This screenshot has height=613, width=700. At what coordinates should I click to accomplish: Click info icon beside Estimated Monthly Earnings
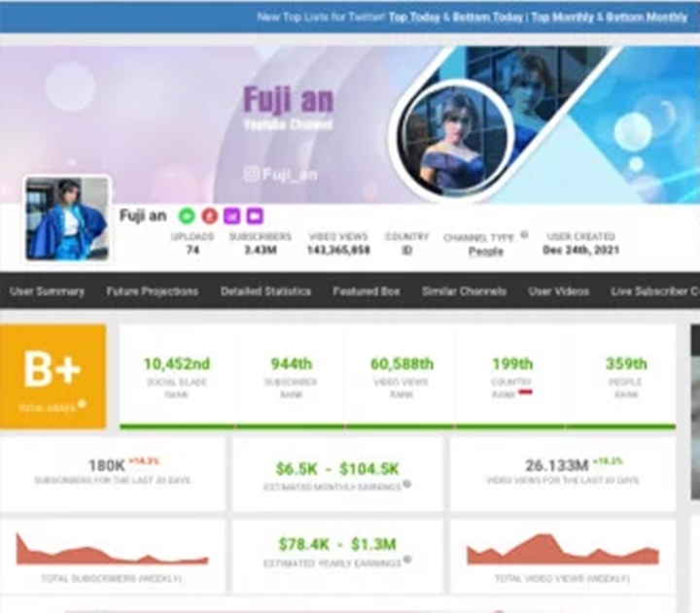407,484
